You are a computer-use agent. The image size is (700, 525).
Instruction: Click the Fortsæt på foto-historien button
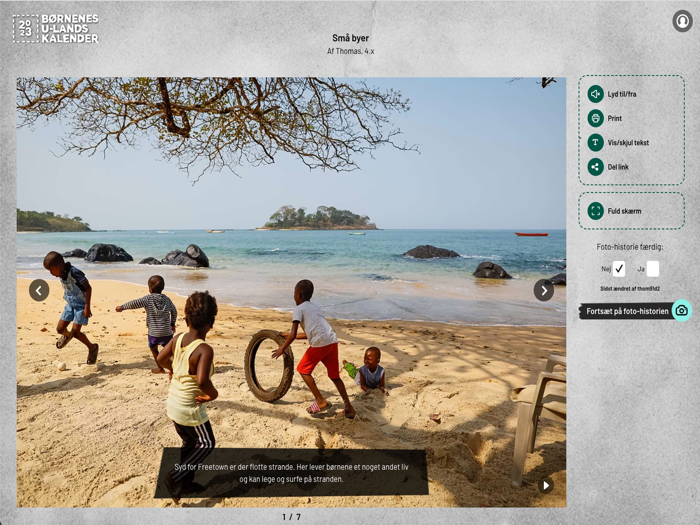(627, 311)
